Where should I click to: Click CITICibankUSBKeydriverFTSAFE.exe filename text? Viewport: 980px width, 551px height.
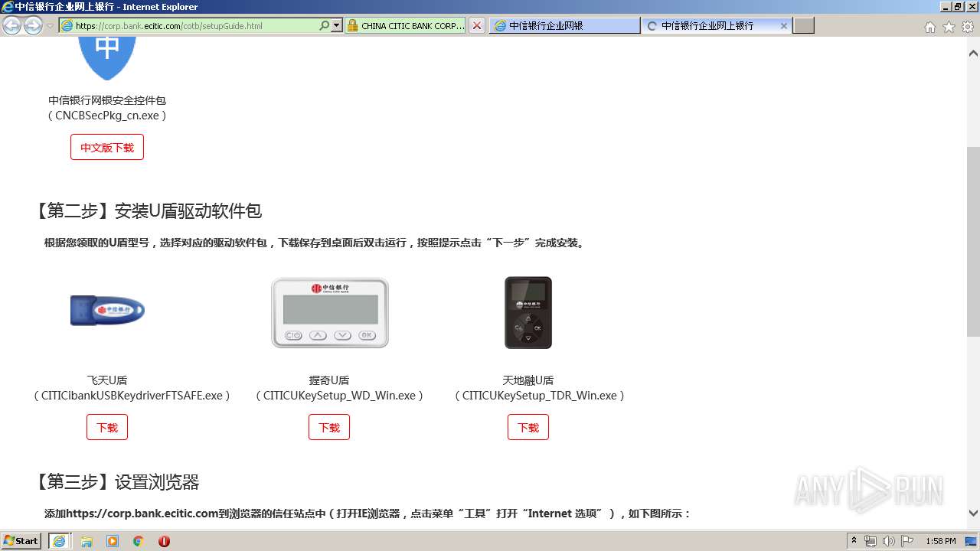132,396
